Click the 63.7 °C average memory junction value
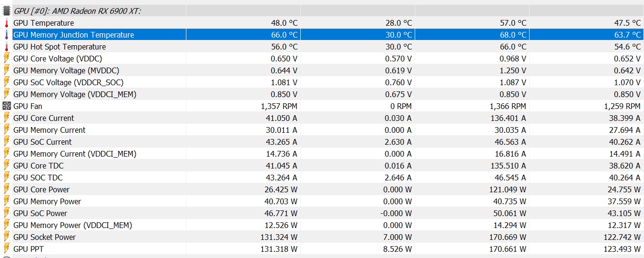This screenshot has height=258, width=644. 627,35
